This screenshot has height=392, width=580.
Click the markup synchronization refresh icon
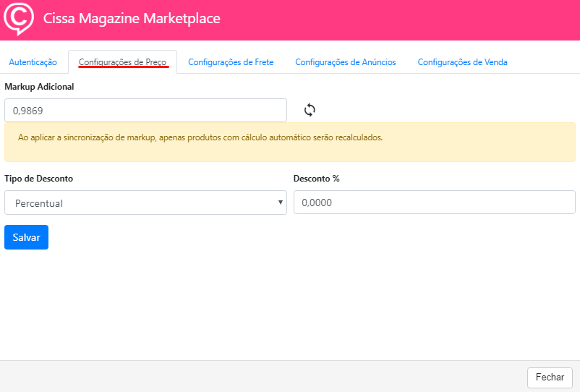point(310,110)
